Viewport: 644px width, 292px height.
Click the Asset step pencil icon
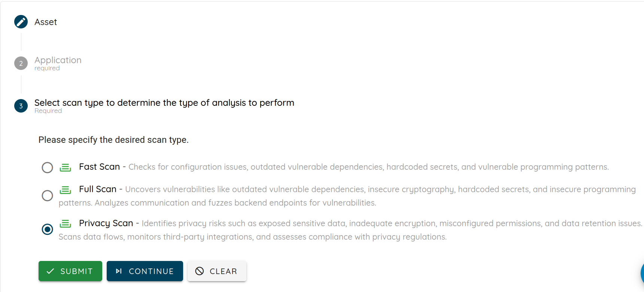click(21, 22)
